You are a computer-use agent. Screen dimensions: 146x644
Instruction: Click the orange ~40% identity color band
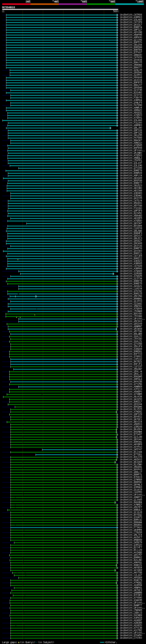click(x=45, y=4)
